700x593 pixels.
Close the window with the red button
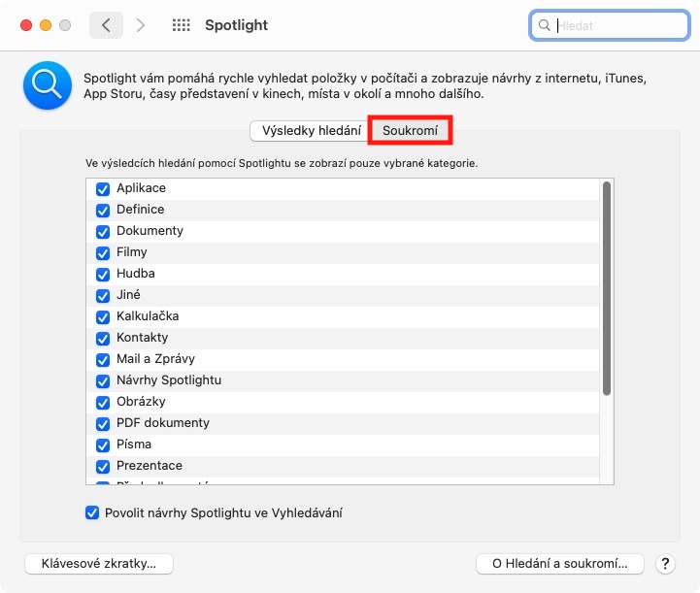point(26,25)
